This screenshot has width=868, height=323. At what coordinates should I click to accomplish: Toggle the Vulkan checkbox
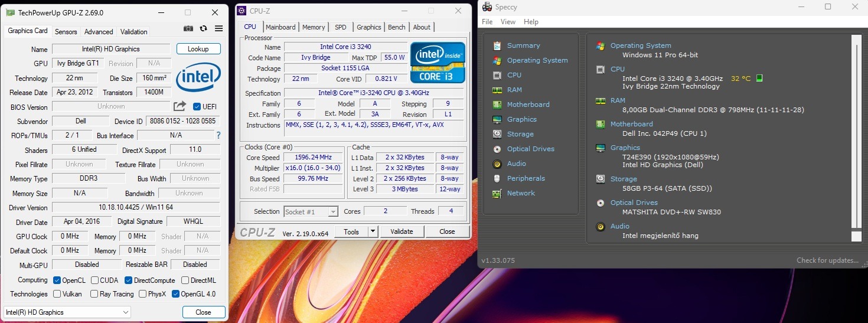click(57, 294)
